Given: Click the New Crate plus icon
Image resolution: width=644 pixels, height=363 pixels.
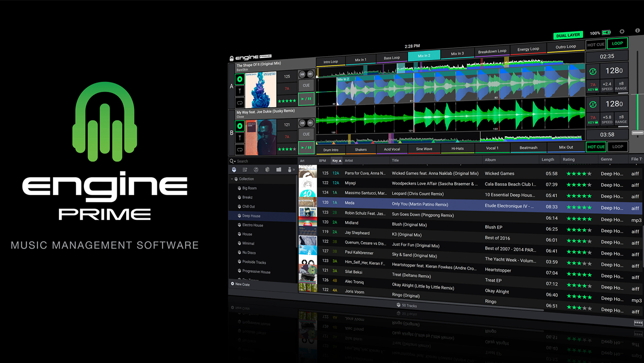Looking at the screenshot, I should click(x=233, y=284).
